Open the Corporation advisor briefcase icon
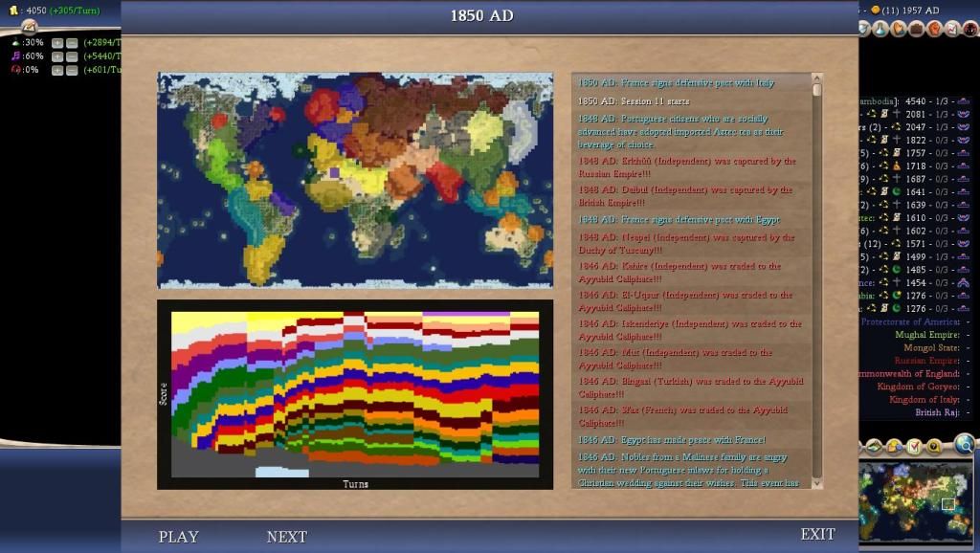 (916, 28)
